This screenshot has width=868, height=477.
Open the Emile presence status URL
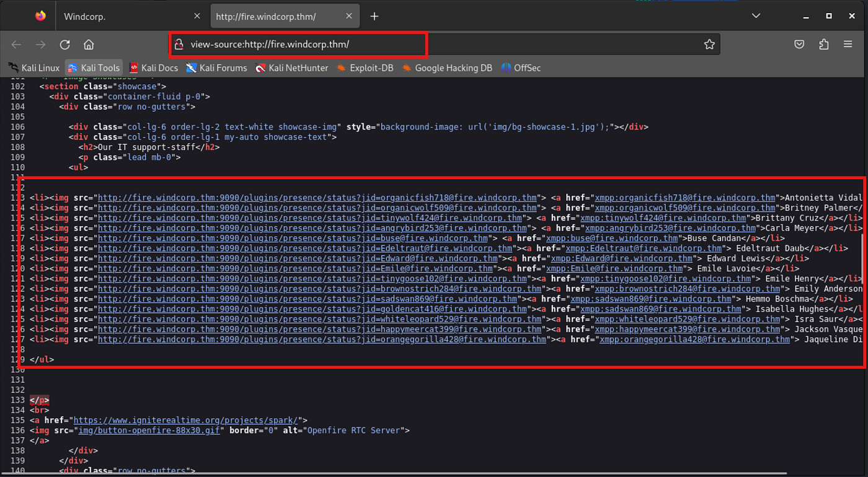click(x=296, y=269)
